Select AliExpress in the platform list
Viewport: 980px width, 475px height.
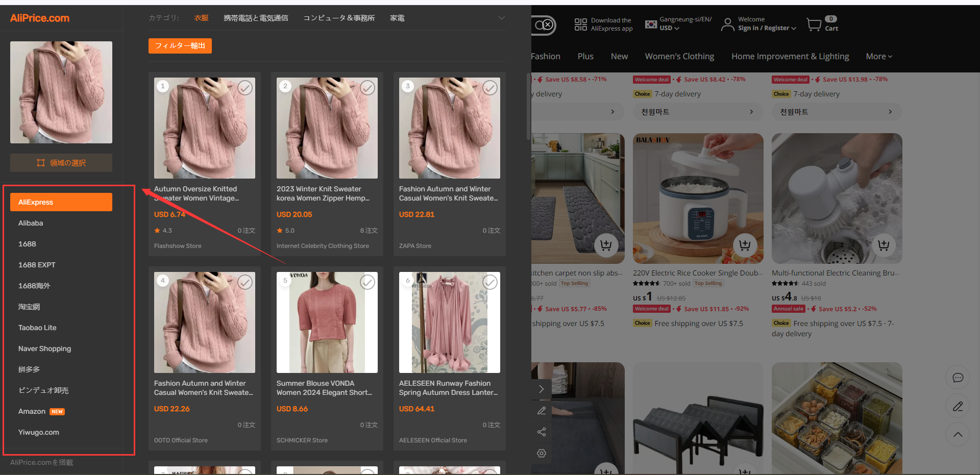point(61,202)
